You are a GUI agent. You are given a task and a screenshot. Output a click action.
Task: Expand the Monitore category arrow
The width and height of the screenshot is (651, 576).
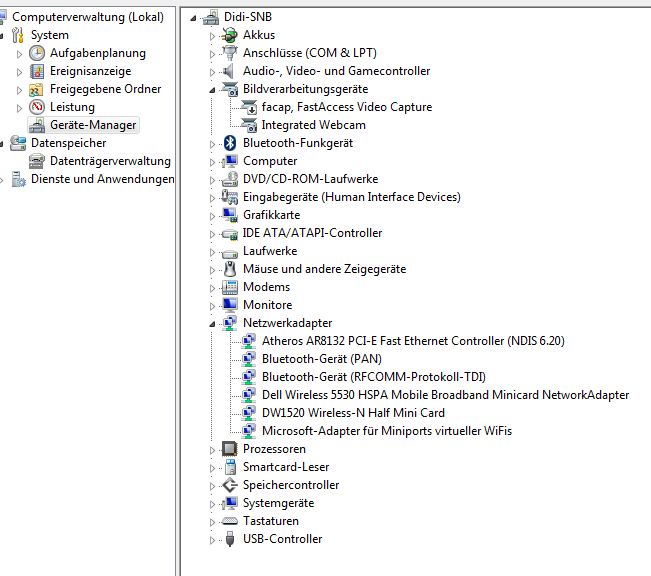click(212, 306)
